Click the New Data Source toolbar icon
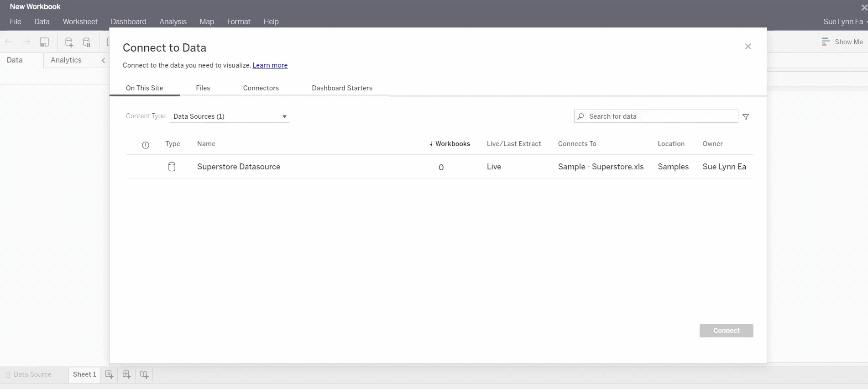 [x=69, y=42]
